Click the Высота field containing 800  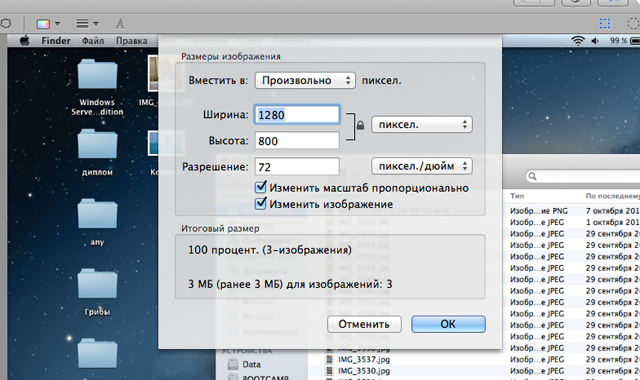[x=297, y=141]
